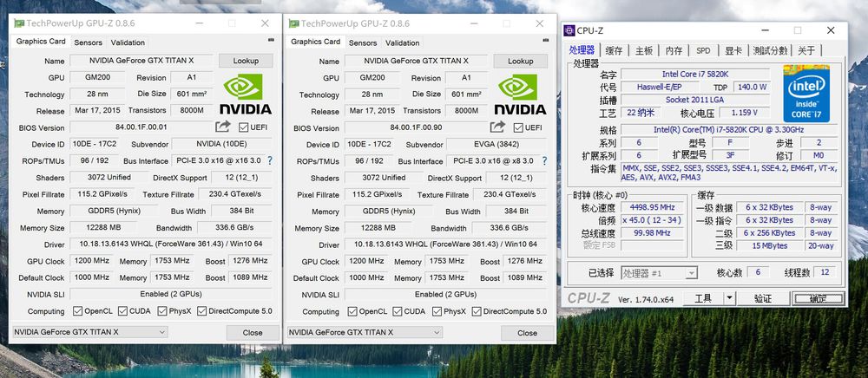Screen dimensions: 868x378
Task: Click the bus interface question mark in right GPU-Z
Action: [x=545, y=160]
